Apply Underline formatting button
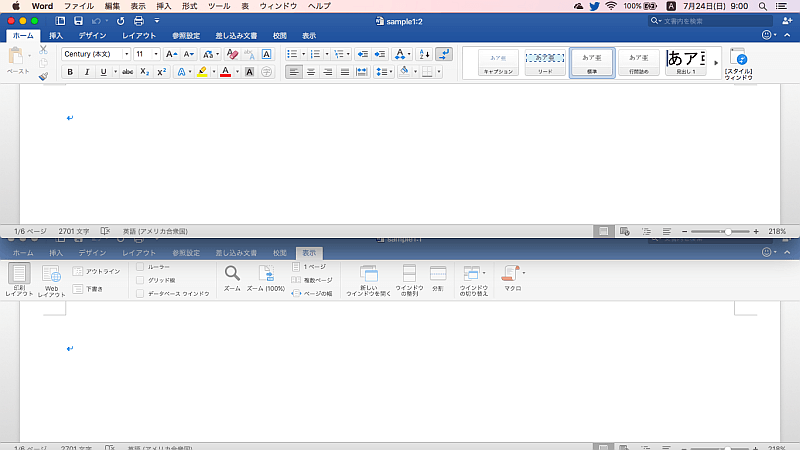Screen dimensions: 800x450 point(104,72)
